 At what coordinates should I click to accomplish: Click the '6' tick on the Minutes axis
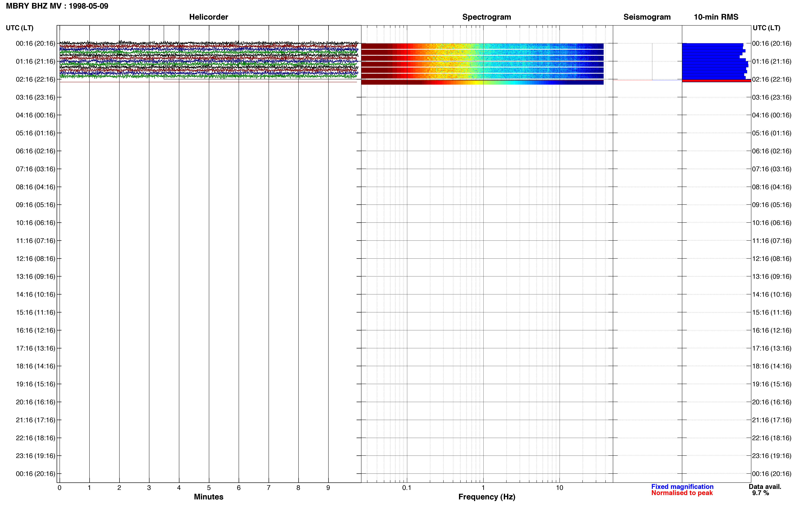(x=239, y=487)
